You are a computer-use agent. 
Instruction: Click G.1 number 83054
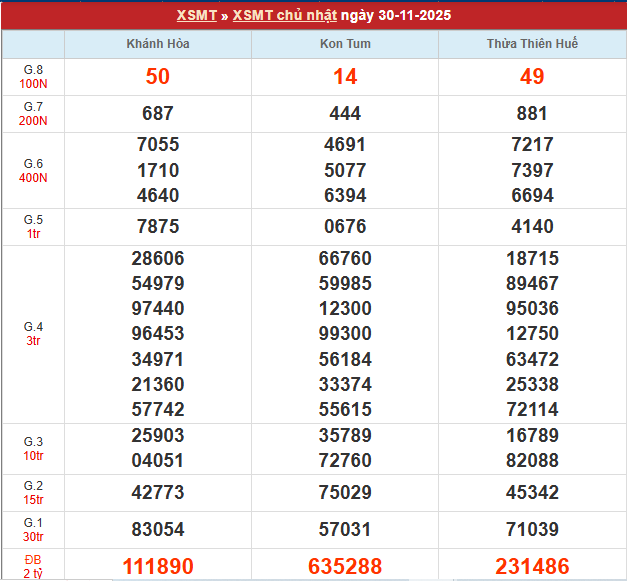(158, 530)
